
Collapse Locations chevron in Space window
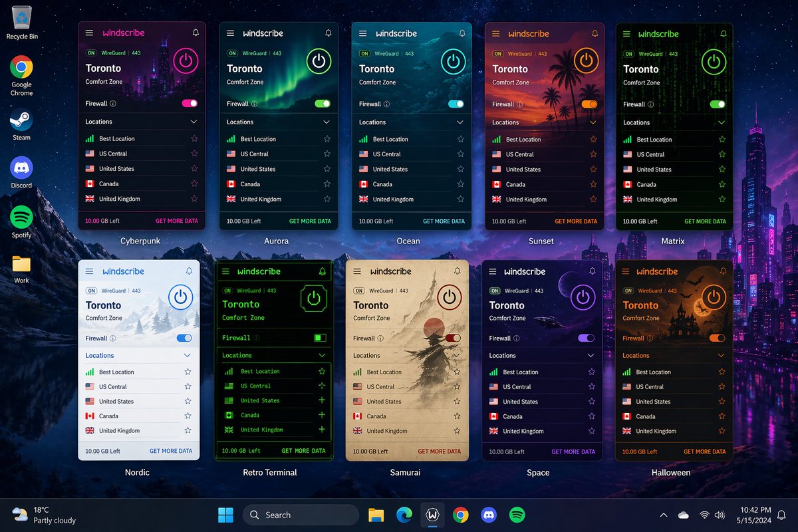591,356
